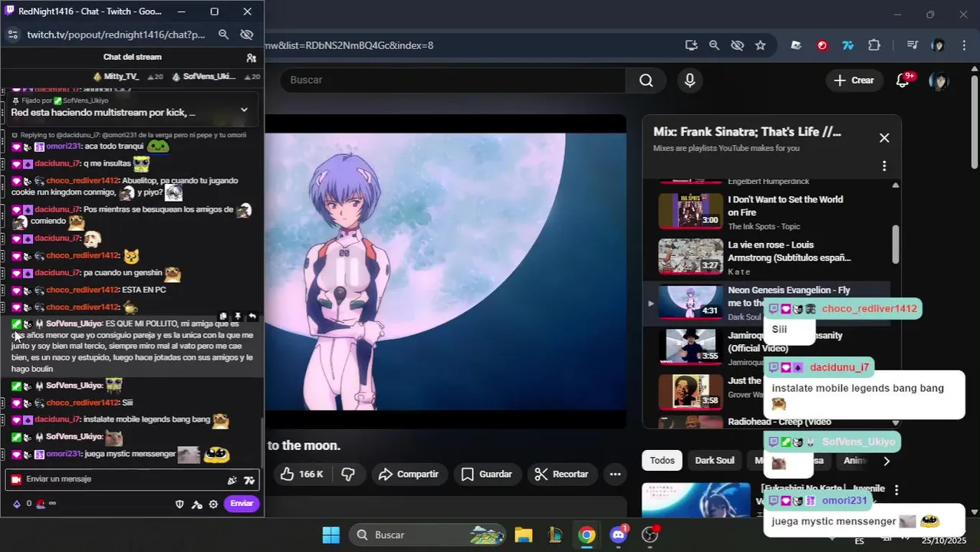
Task: Click the YouTube search magnifier button
Action: [x=646, y=80]
